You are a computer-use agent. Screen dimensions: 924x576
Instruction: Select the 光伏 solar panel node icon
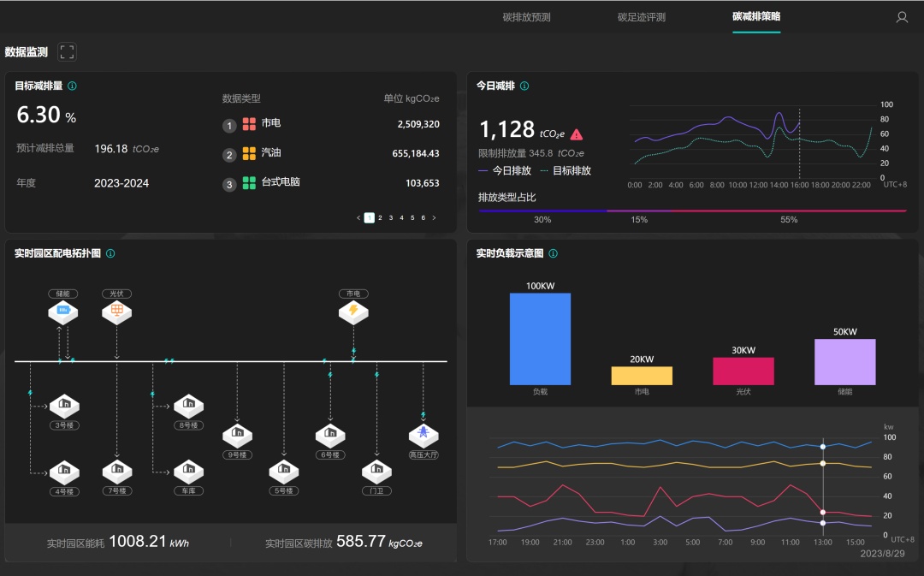(116, 312)
